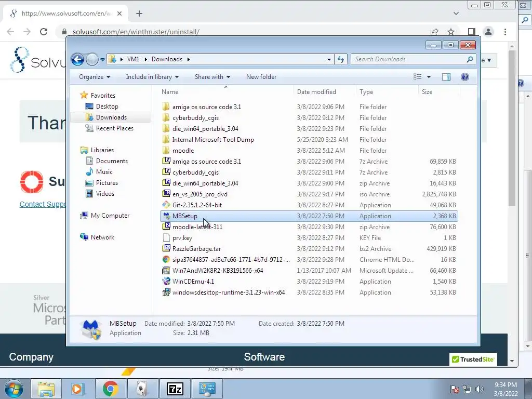Select die_win64_portable_3.04 zip archive icon

(x=166, y=183)
